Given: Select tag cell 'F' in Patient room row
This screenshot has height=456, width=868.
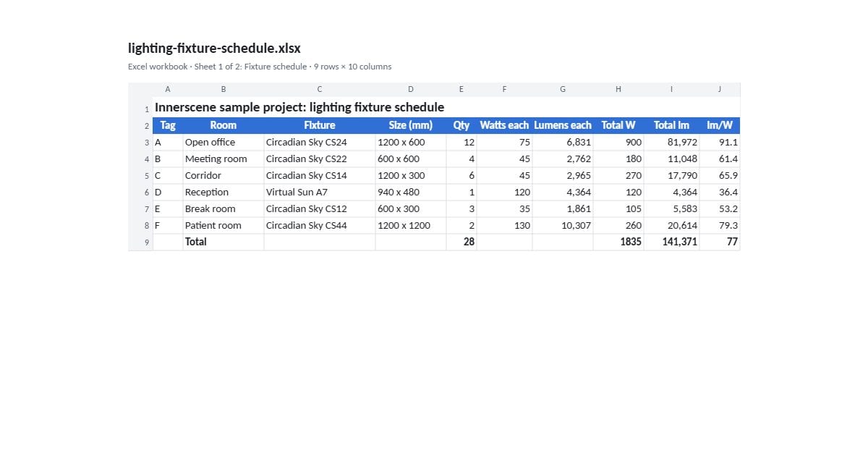Looking at the screenshot, I should click(168, 226).
